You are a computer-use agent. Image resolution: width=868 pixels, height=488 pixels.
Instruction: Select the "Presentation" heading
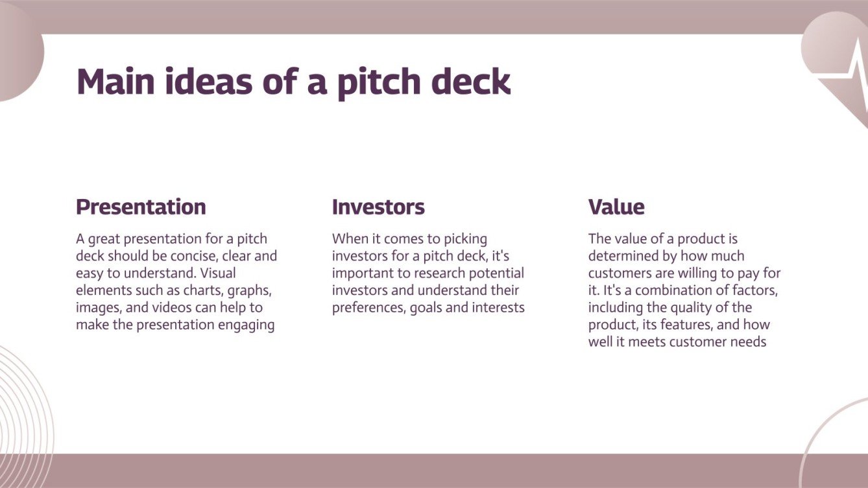click(x=141, y=207)
